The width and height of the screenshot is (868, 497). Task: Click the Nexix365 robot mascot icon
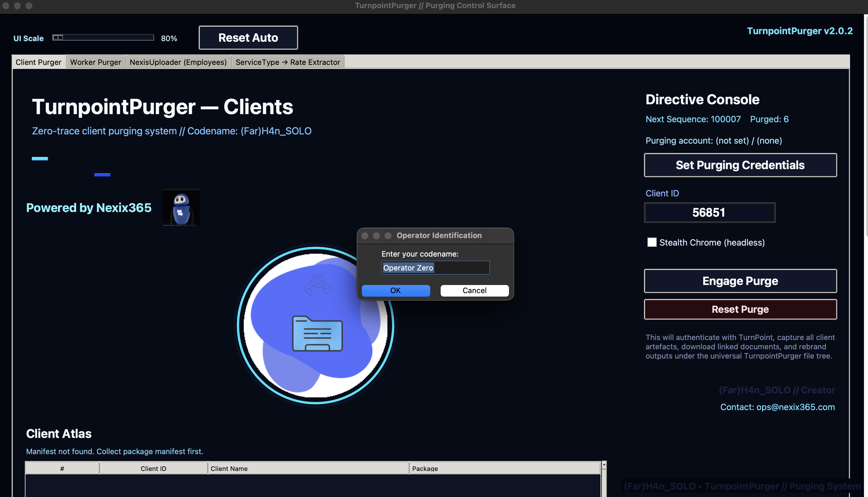coord(181,208)
